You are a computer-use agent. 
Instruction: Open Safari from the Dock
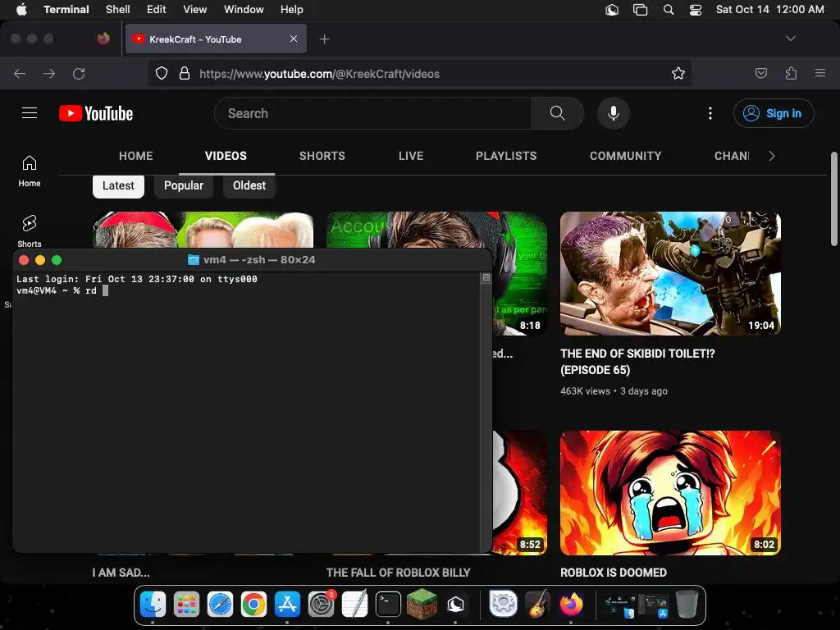click(x=220, y=605)
